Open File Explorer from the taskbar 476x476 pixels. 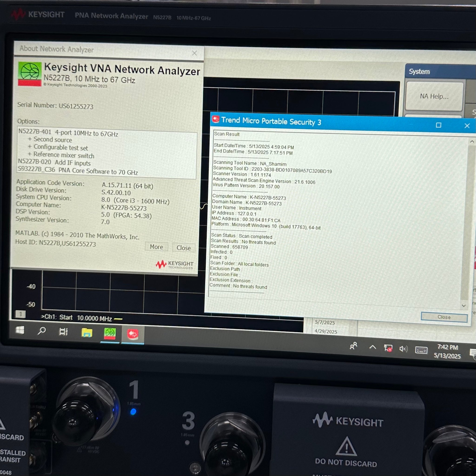pyautogui.click(x=87, y=333)
